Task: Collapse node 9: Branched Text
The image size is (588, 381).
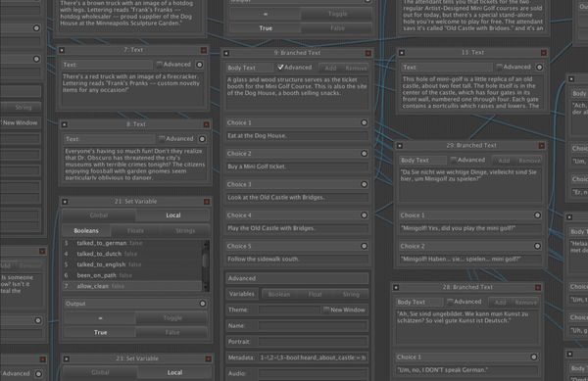Action: point(226,53)
